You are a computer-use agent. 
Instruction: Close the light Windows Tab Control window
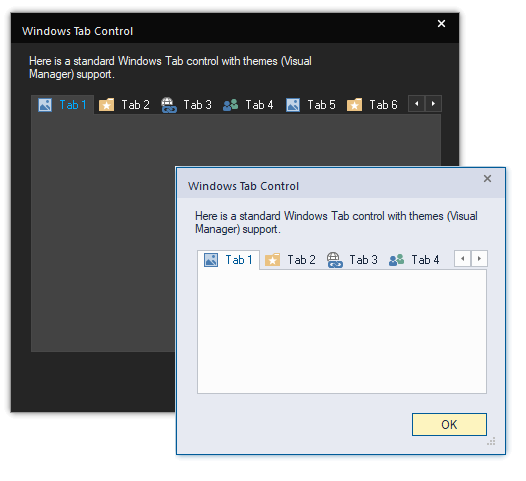click(x=487, y=178)
